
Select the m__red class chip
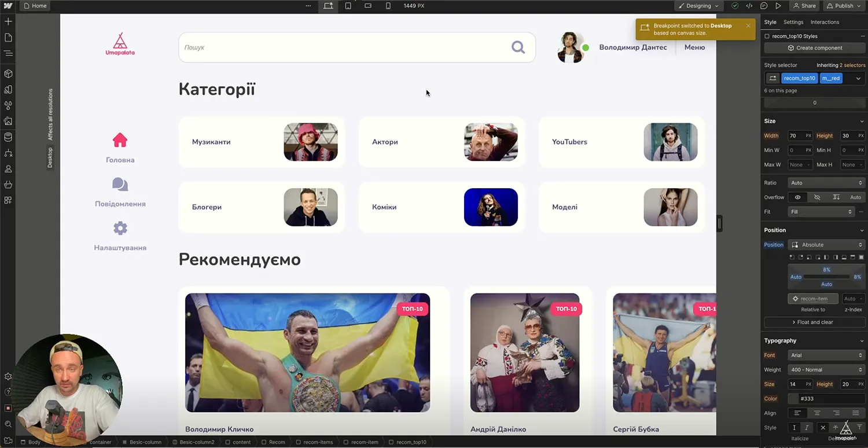(830, 78)
